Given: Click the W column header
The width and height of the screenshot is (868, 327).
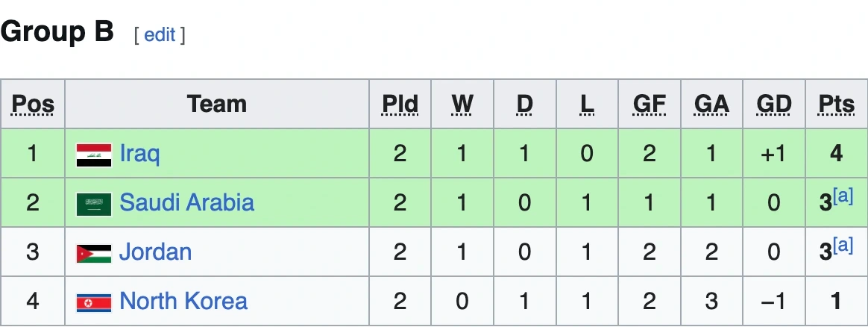Looking at the screenshot, I should (x=462, y=104).
